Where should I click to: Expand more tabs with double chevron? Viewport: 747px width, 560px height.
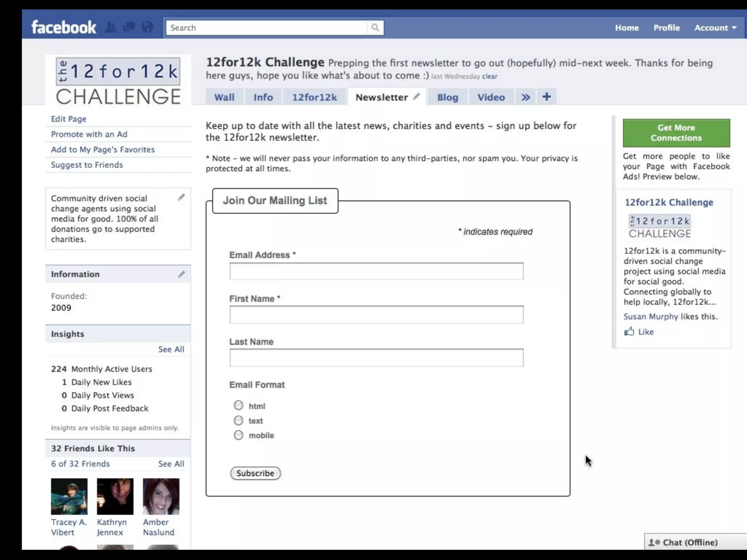coord(526,97)
